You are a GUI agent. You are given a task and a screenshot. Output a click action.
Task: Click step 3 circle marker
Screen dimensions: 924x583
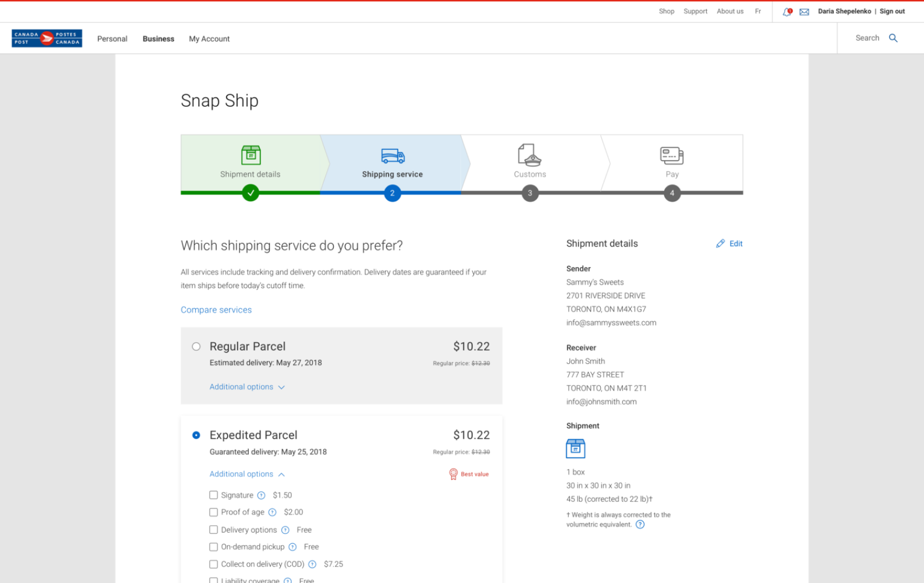530,193
